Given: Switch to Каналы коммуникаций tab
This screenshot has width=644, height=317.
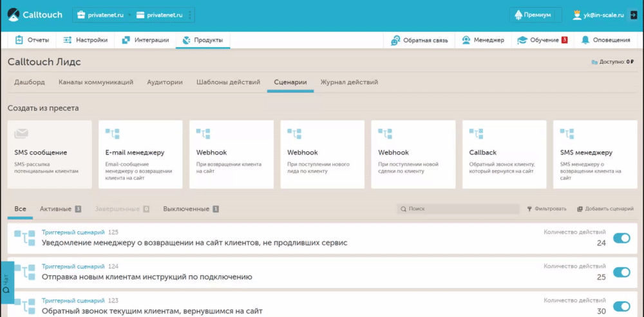Looking at the screenshot, I should (96, 82).
